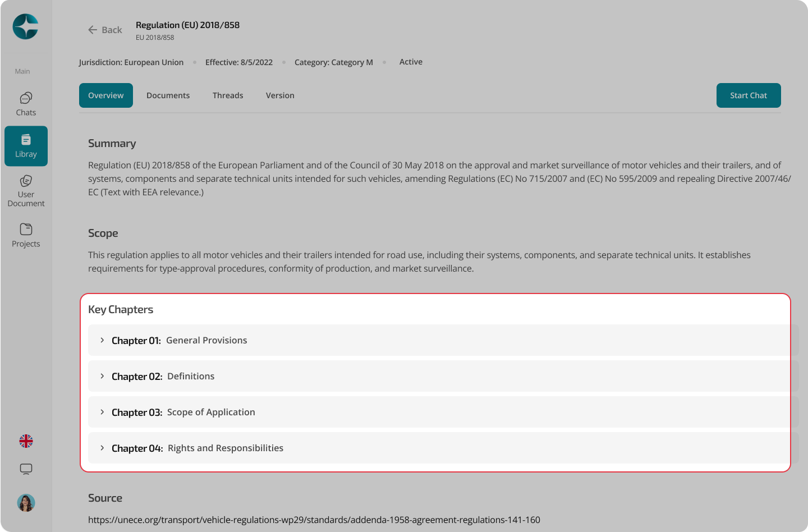
Task: Open the unece.org source link
Action: pyautogui.click(x=314, y=520)
